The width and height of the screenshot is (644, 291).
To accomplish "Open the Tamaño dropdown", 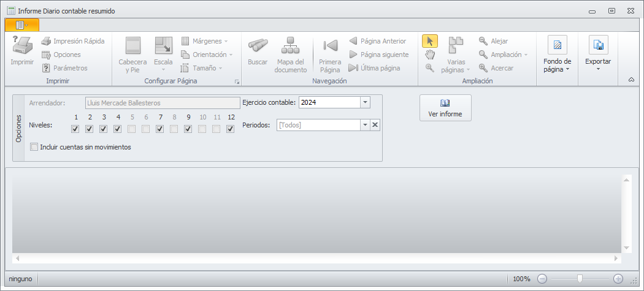I will pyautogui.click(x=202, y=68).
